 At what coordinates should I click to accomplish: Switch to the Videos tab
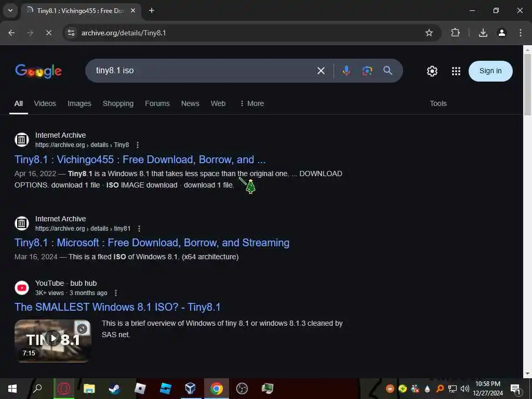click(45, 103)
